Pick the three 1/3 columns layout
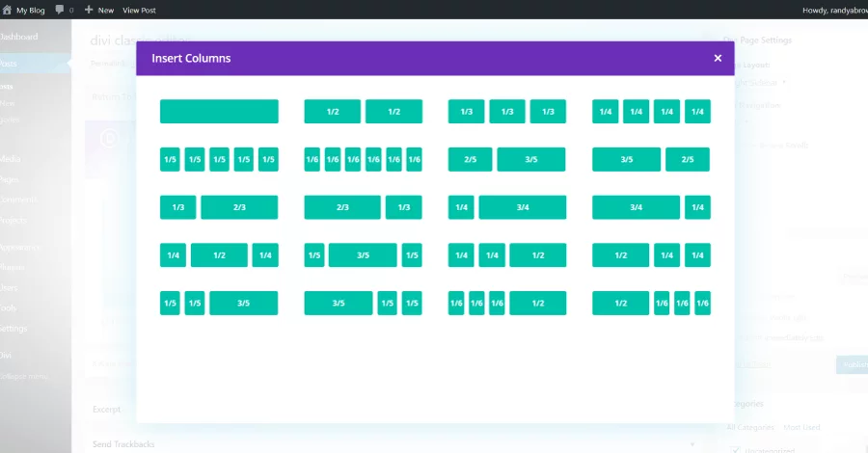The width and height of the screenshot is (868, 453). coord(507,111)
